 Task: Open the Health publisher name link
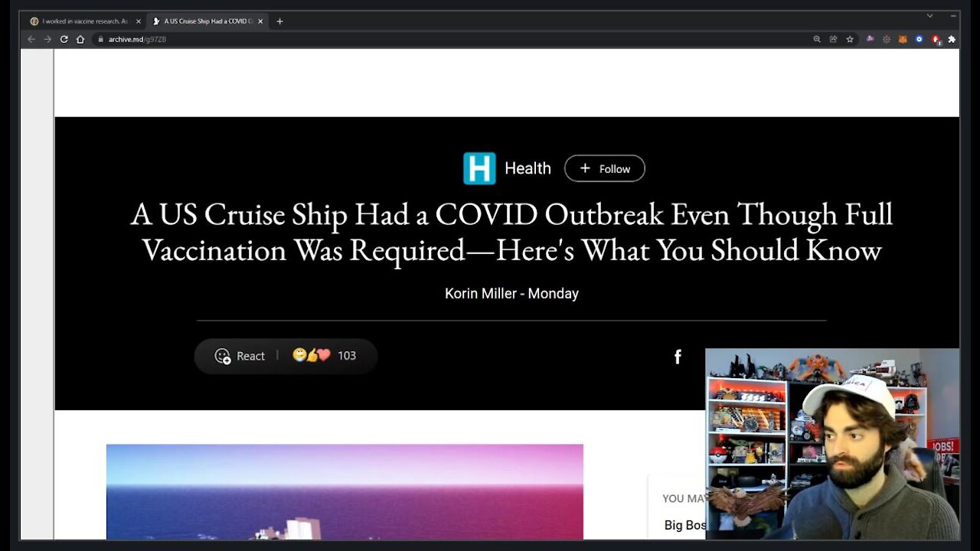528,168
